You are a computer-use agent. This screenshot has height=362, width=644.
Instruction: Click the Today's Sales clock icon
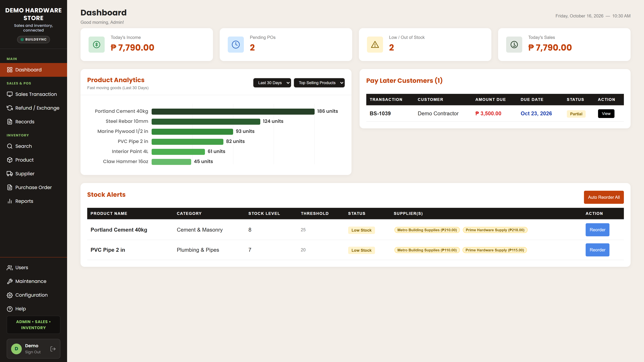pos(514,45)
